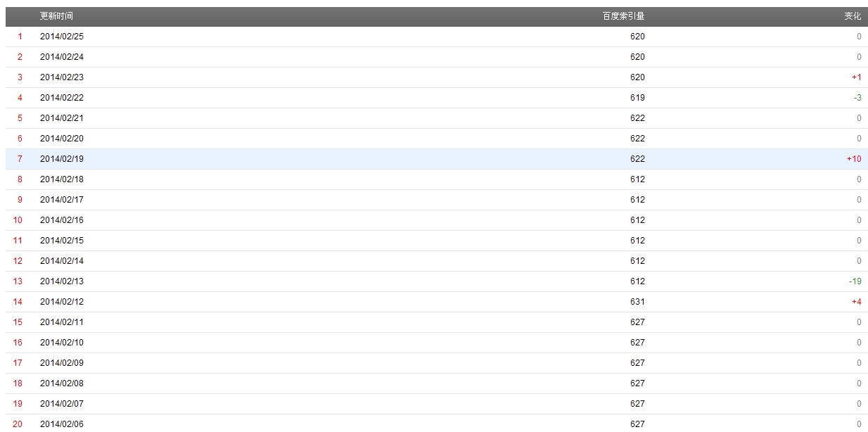Screen dimensions: 868x432
Task: Select the date 2014/02/16
Action: (x=62, y=220)
